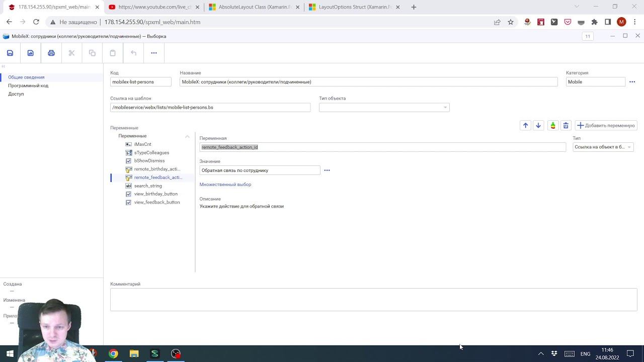
Task: Move the variable down with the arrow
Action: point(538,126)
